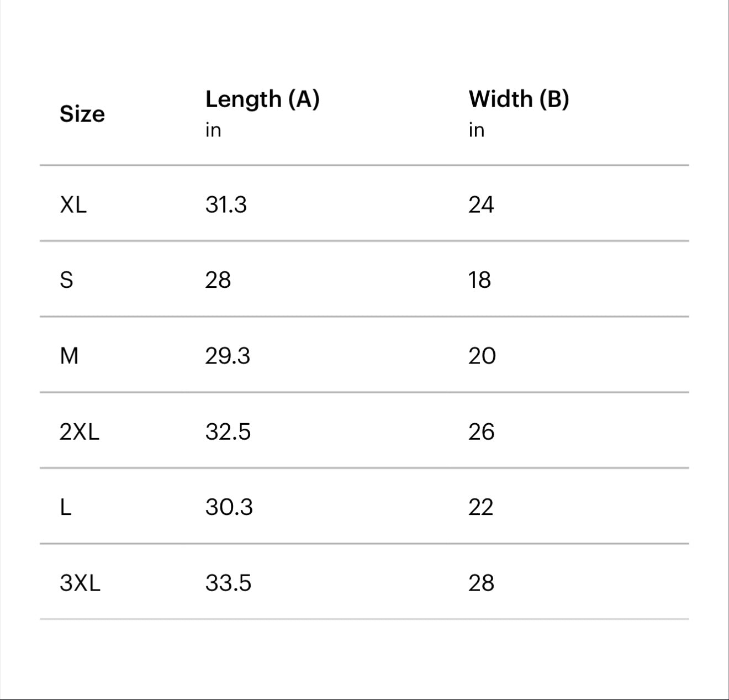Click the S size row label
Viewport: 729px width, 700px height.
[66, 280]
